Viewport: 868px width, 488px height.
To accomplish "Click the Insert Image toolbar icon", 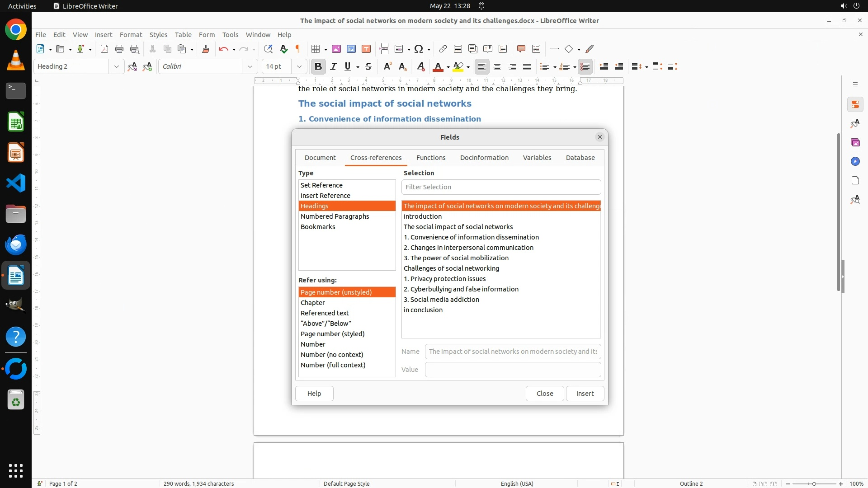I will tap(336, 49).
